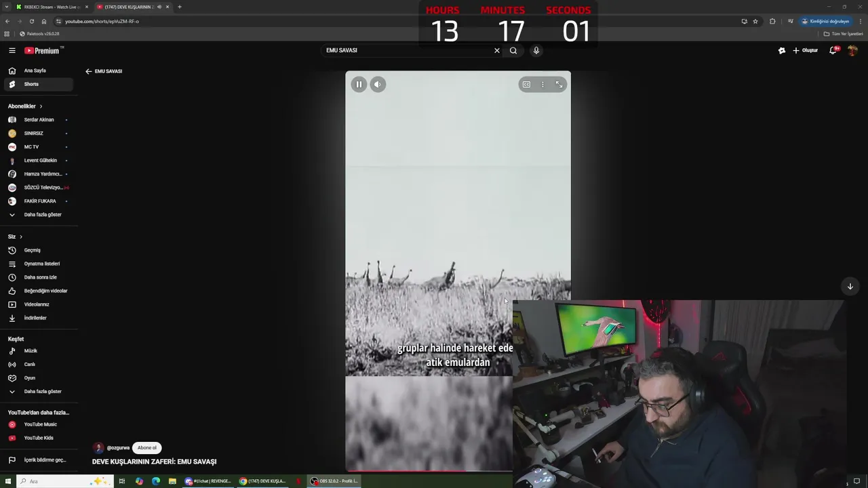Reload the page in Chrome

coord(31,21)
